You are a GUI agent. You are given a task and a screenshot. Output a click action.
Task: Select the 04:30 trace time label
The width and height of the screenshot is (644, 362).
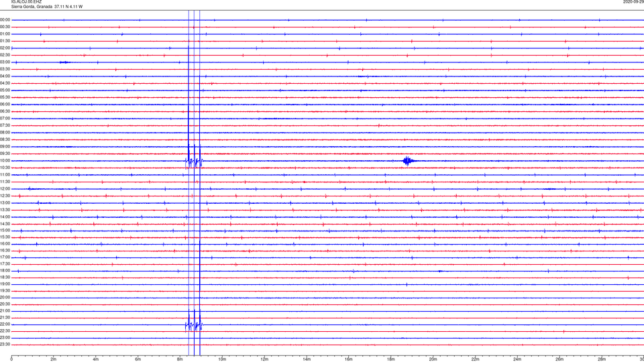click(5, 83)
